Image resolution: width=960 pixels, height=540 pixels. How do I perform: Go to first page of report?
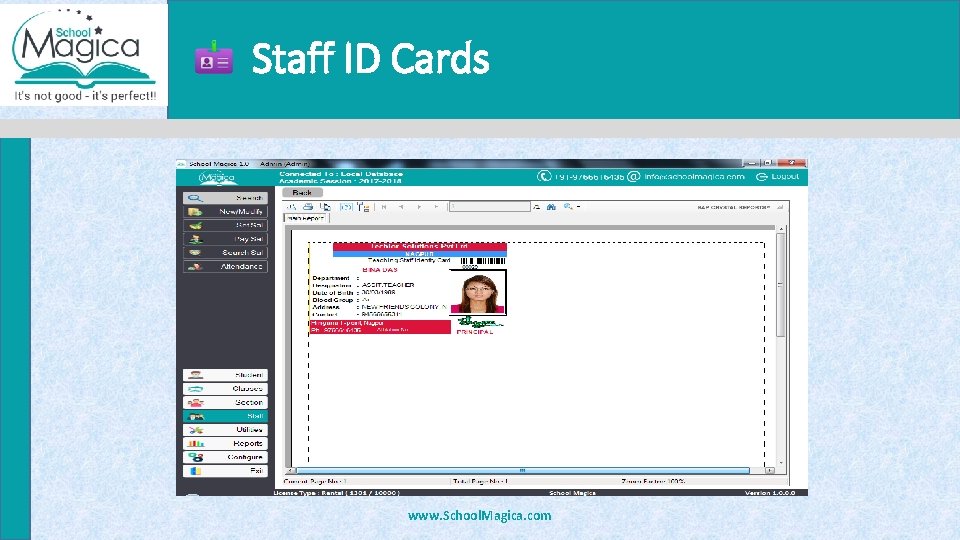pos(384,207)
